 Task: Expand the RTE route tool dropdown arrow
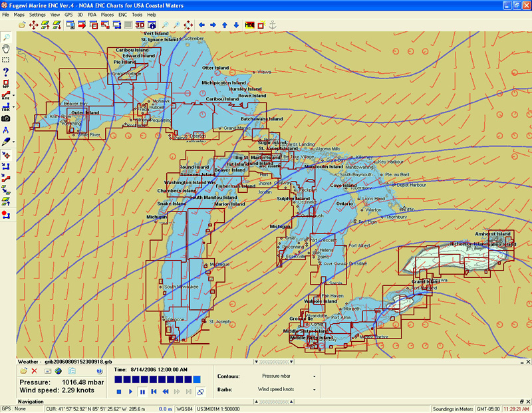pos(13,95)
